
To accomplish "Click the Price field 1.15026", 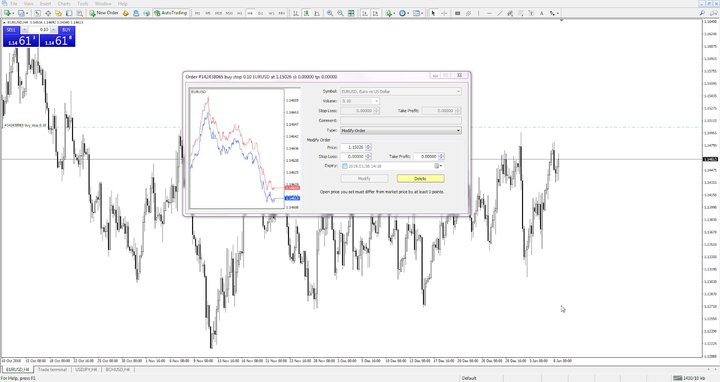I will pyautogui.click(x=353, y=147).
